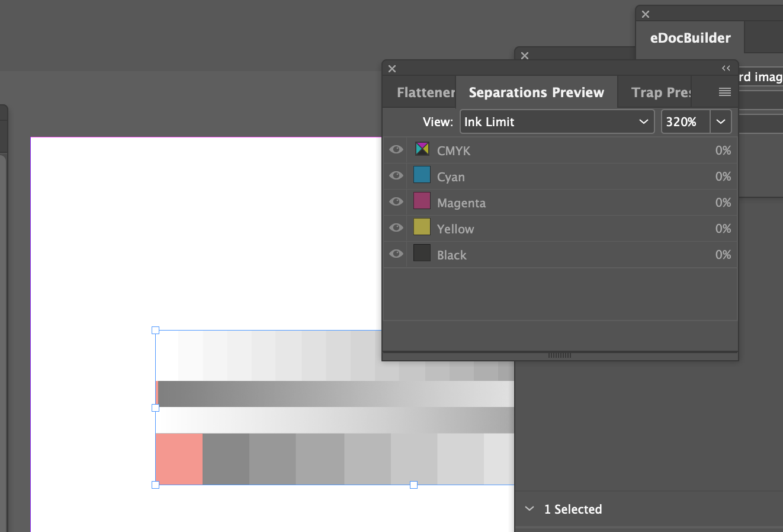Image resolution: width=783 pixels, height=532 pixels.
Task: Hide the Black separation eye
Action: [x=395, y=254]
